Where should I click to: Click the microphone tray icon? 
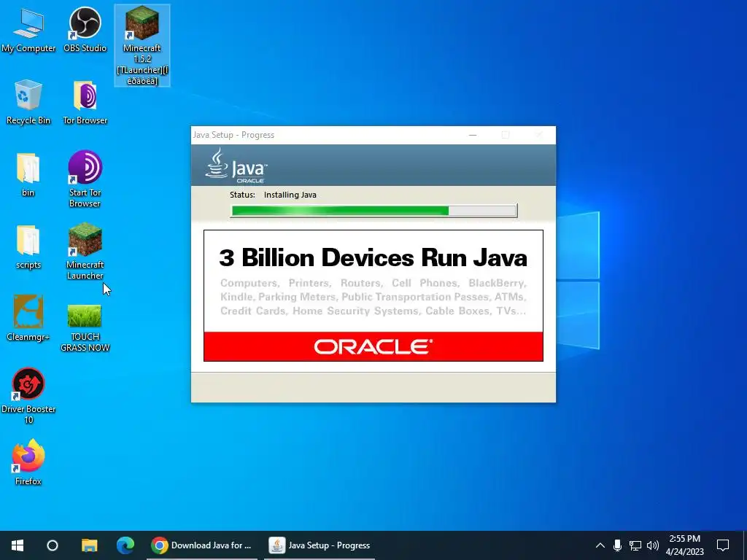point(617,545)
